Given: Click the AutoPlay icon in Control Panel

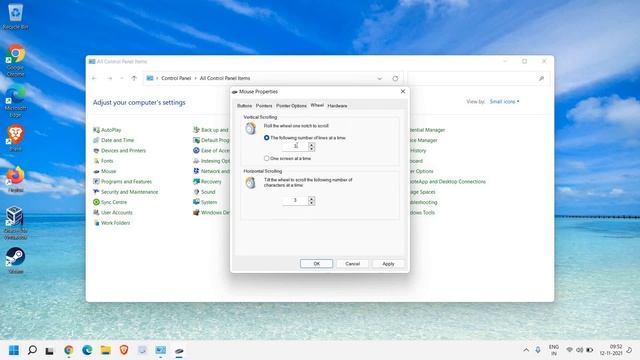Looking at the screenshot, I should [x=96, y=130].
